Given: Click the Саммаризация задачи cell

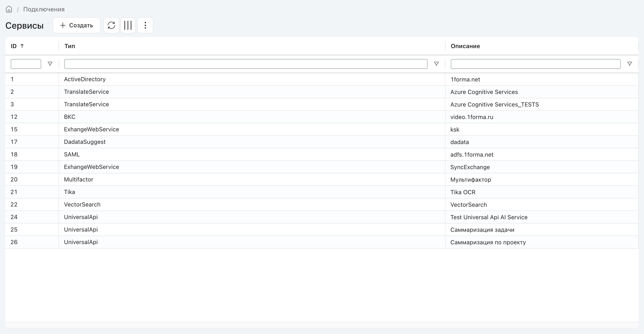Looking at the screenshot, I should tap(542, 230).
